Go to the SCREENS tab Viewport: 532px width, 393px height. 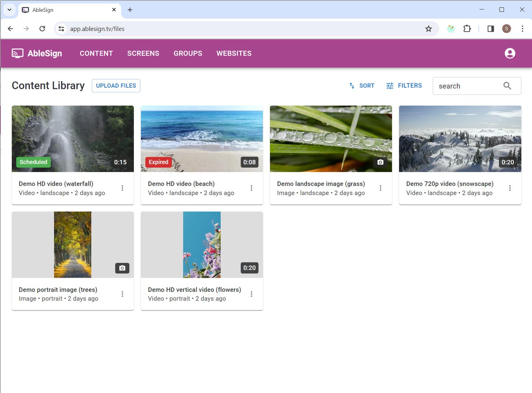[143, 53]
